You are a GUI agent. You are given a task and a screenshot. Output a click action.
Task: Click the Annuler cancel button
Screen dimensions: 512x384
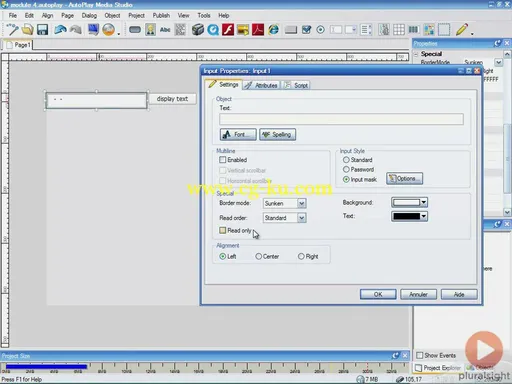coord(418,294)
